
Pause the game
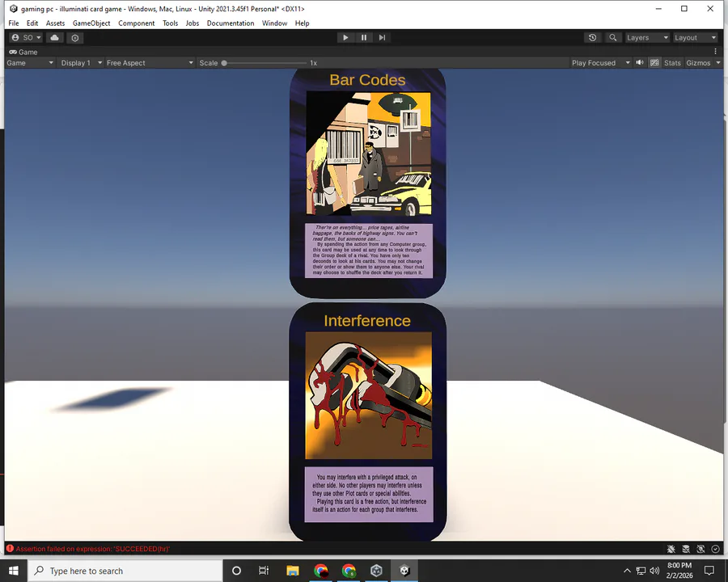click(x=363, y=38)
